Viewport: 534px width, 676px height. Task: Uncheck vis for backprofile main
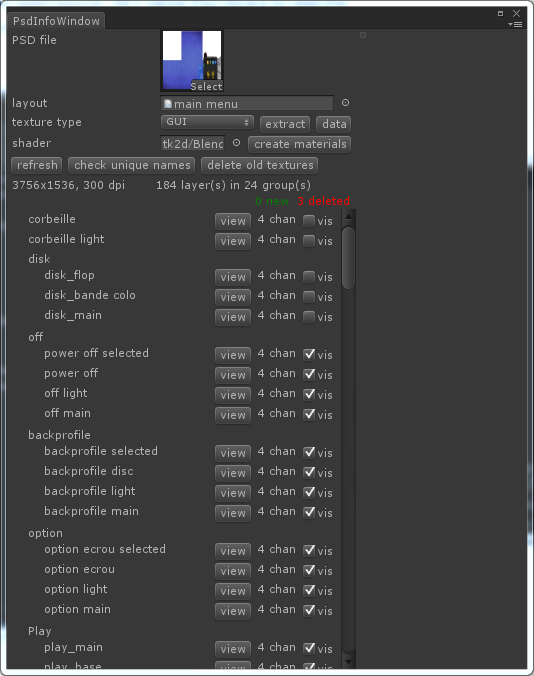pyautogui.click(x=309, y=513)
